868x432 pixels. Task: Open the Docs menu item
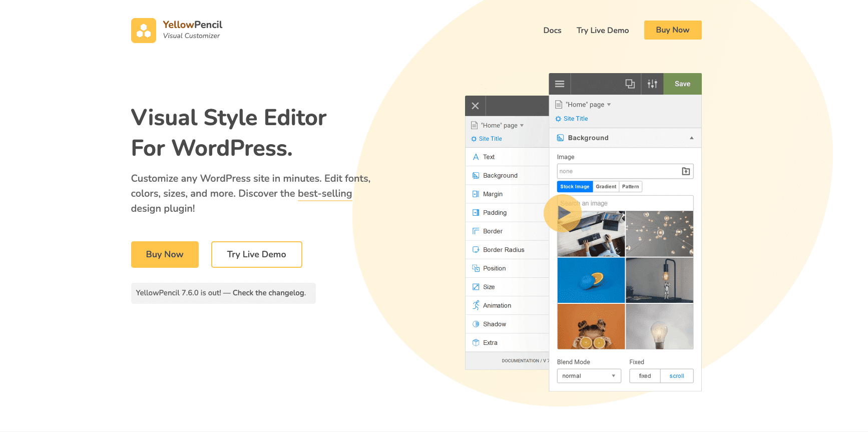point(552,31)
